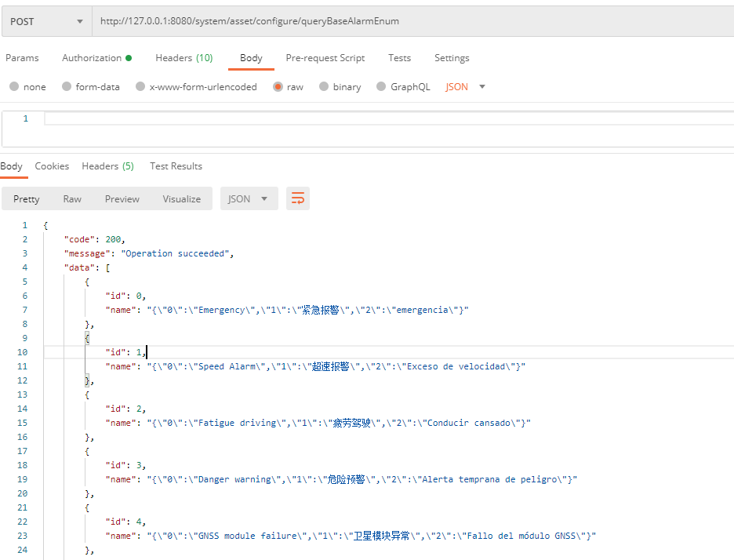Switch to the Authorization tab
734x560 pixels.
coord(96,58)
